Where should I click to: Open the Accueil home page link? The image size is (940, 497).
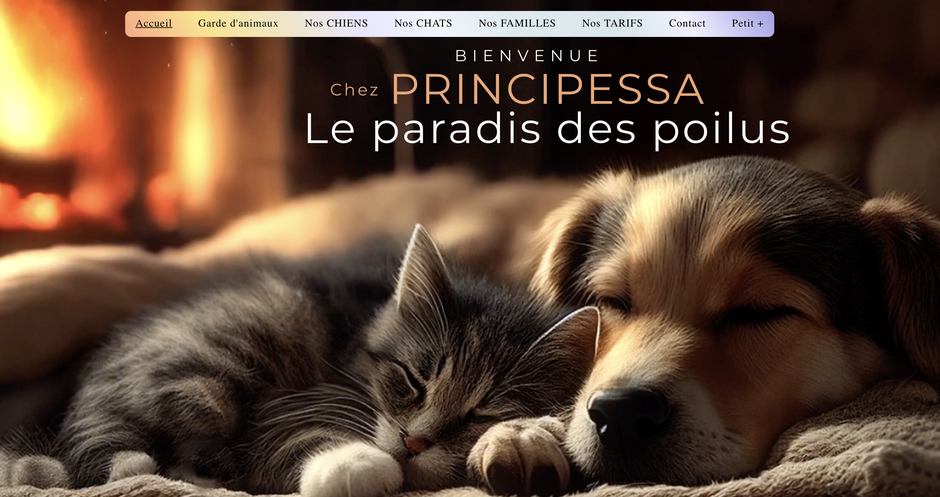(153, 23)
